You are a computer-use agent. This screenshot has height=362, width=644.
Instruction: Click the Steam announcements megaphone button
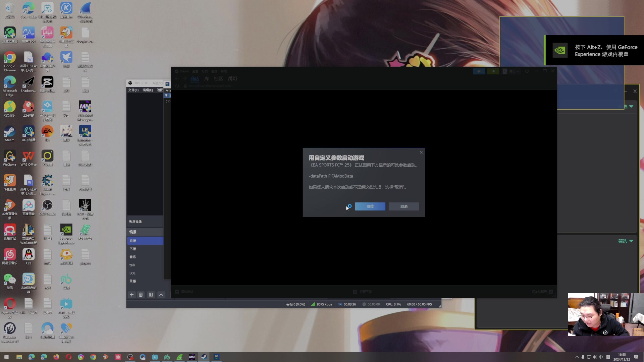point(479,71)
